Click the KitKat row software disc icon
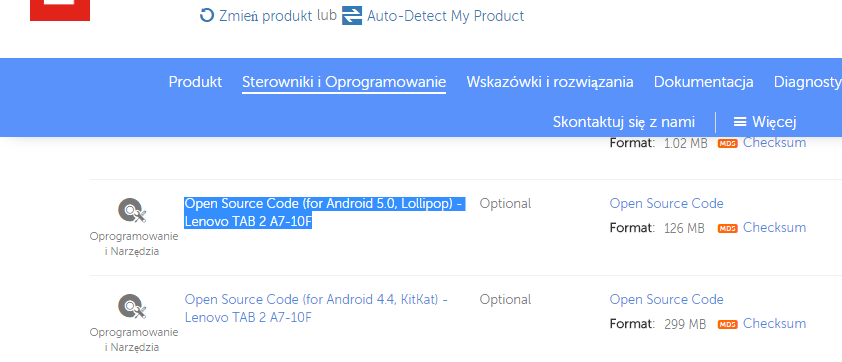The height and width of the screenshot is (362, 842). [132, 306]
